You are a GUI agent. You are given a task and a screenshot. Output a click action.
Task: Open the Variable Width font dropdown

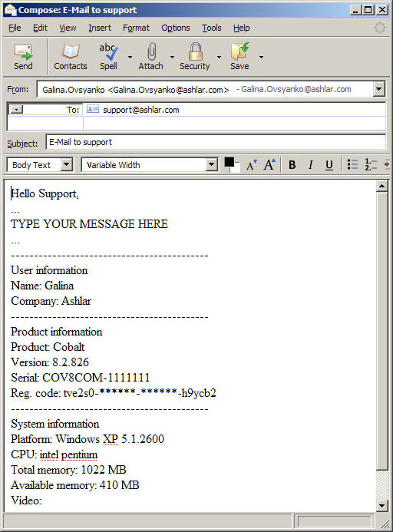click(x=211, y=165)
